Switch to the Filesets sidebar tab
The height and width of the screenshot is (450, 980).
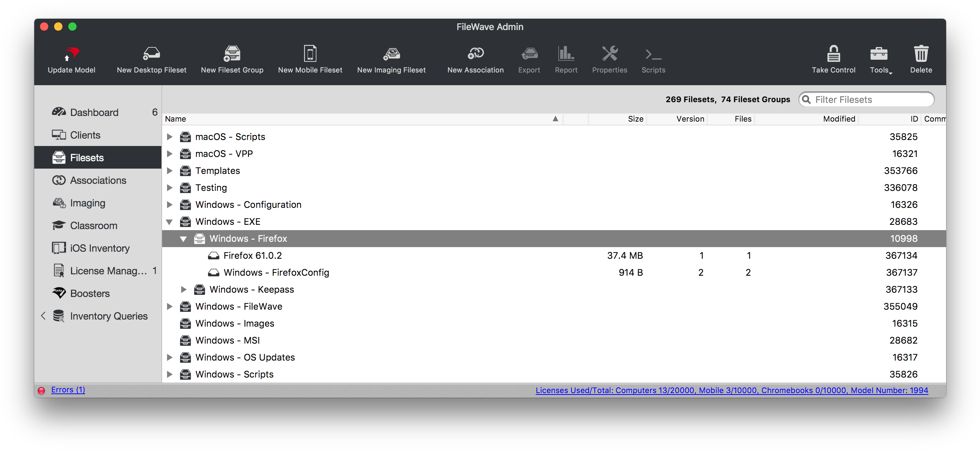(x=98, y=157)
